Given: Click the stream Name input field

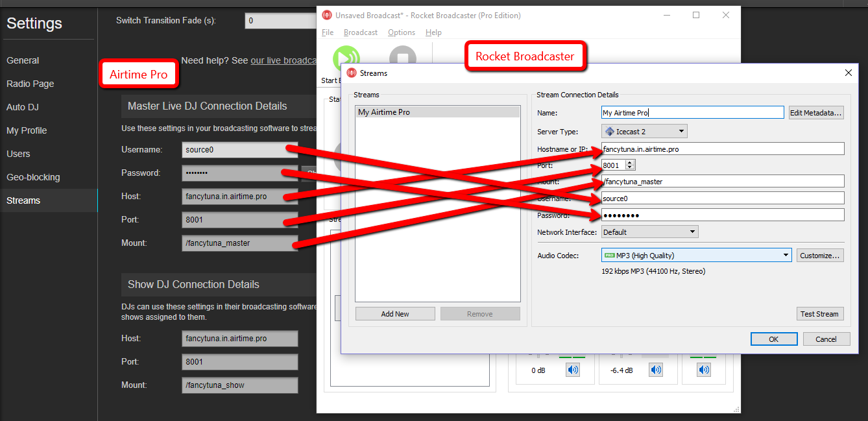Looking at the screenshot, I should tap(693, 113).
